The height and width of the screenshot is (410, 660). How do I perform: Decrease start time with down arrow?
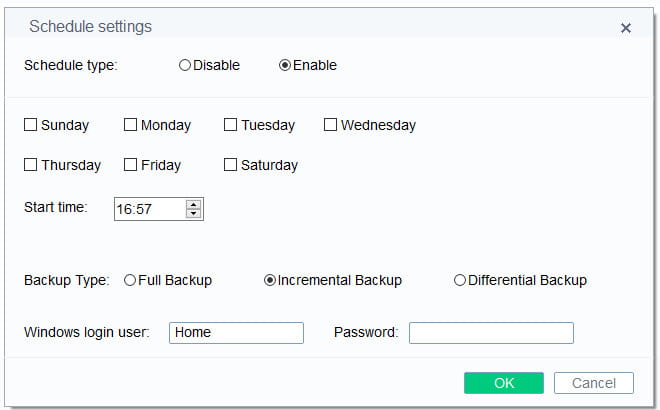pos(194,214)
